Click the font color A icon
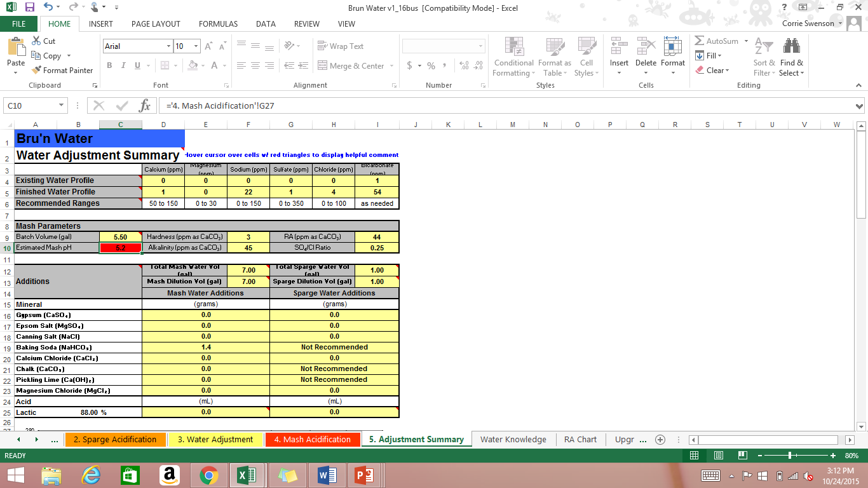 (x=215, y=65)
